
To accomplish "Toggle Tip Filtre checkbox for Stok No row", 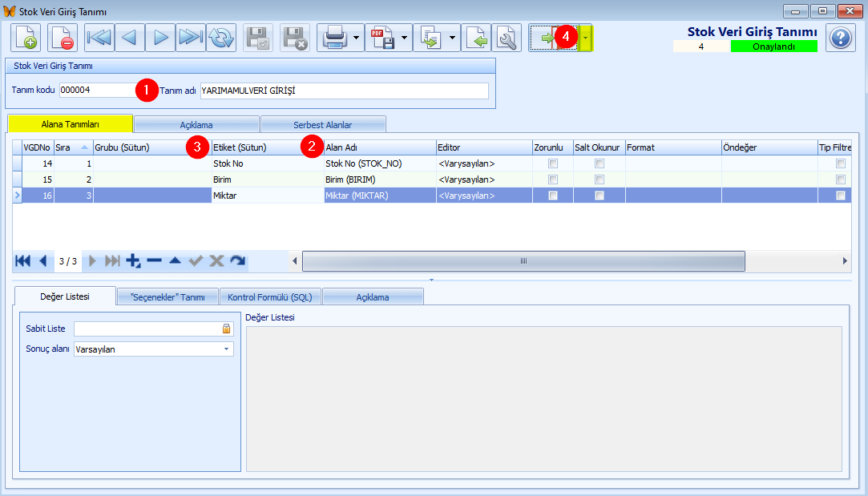I will point(841,163).
